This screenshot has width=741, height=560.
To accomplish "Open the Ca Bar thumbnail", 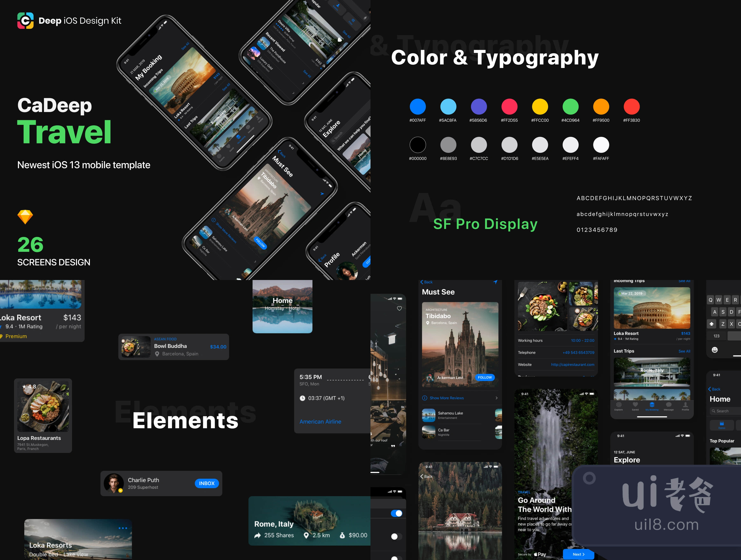I will (x=429, y=432).
